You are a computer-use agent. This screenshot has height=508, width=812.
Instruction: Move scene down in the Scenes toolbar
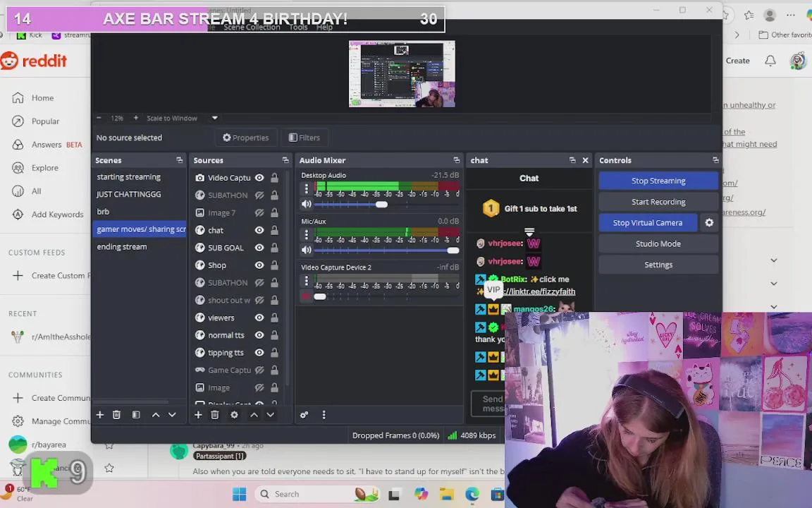(x=172, y=415)
